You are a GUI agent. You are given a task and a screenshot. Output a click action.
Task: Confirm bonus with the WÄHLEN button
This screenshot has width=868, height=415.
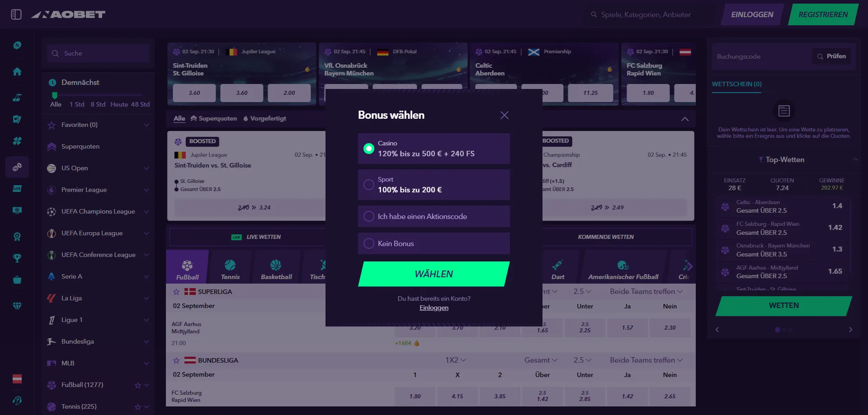tap(434, 274)
